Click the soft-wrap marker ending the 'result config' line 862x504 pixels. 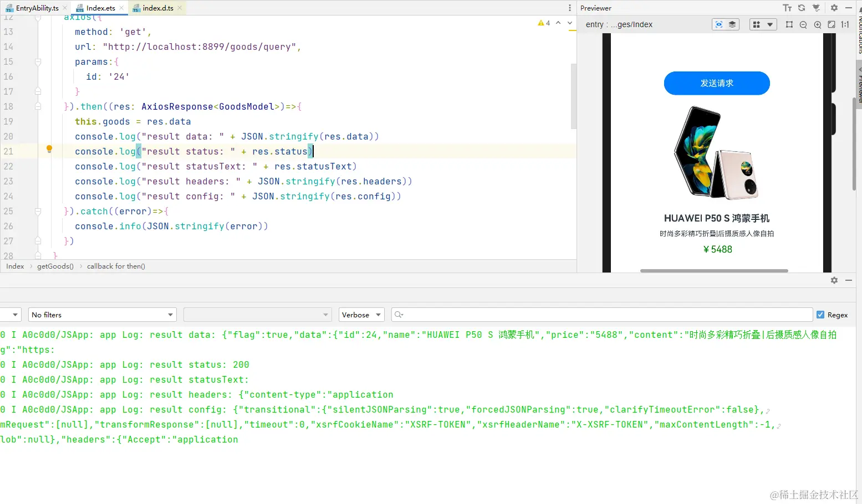point(768,411)
